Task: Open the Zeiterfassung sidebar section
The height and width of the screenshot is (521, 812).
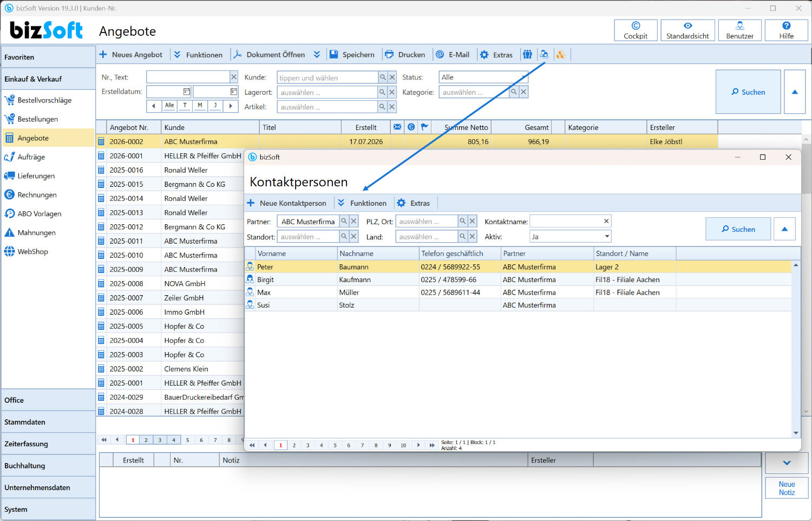Action: pos(48,444)
